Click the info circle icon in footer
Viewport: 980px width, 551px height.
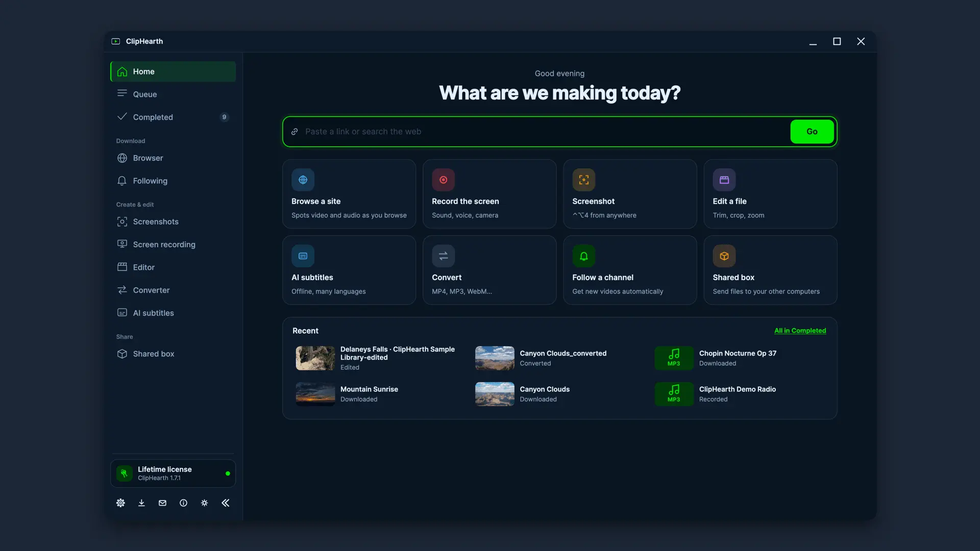183,503
